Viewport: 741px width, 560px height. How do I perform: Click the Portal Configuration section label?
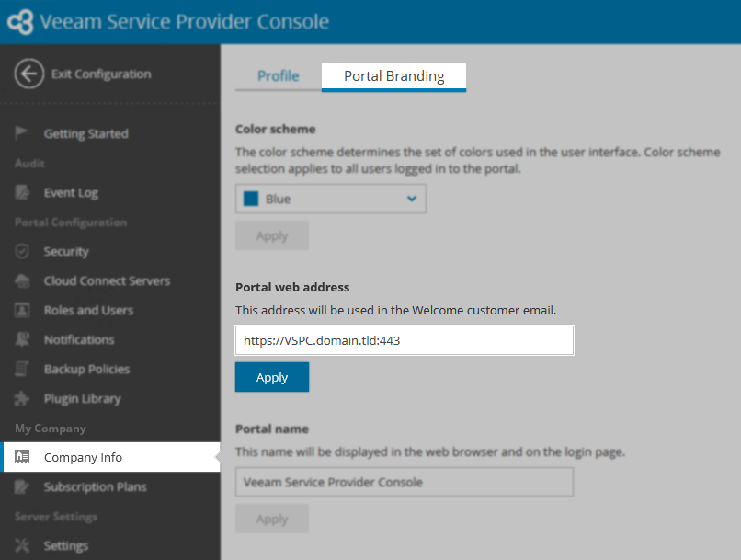pos(71,223)
